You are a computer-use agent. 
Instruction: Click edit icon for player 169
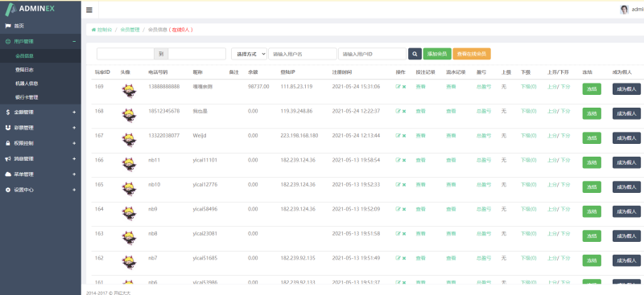pos(398,87)
